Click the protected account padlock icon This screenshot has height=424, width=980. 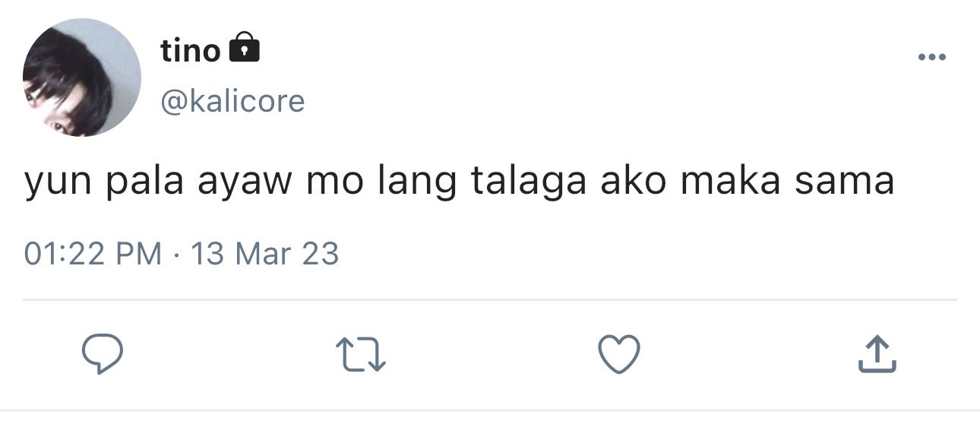click(244, 49)
